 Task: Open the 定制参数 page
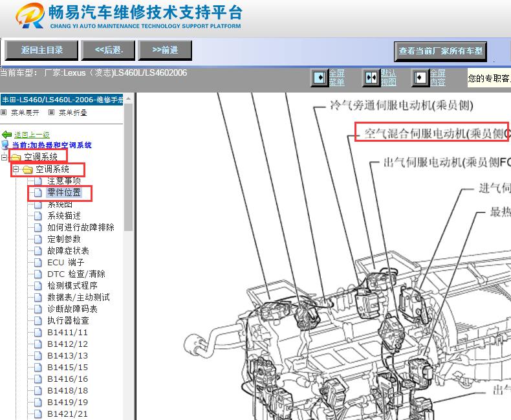pos(64,239)
